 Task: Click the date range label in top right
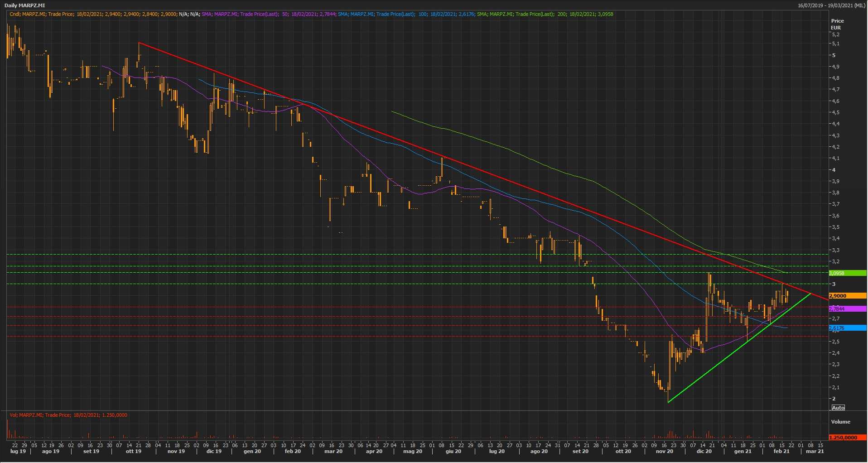pyautogui.click(x=832, y=5)
